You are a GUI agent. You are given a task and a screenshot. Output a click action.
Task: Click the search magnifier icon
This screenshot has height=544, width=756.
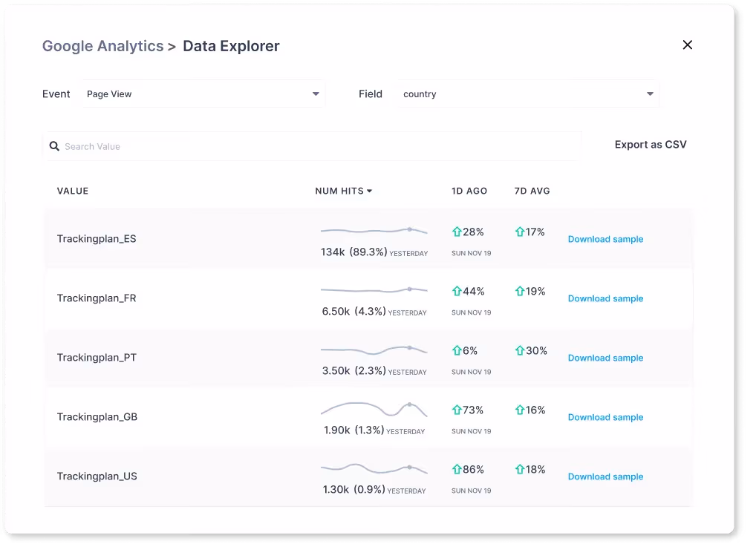pyautogui.click(x=54, y=146)
